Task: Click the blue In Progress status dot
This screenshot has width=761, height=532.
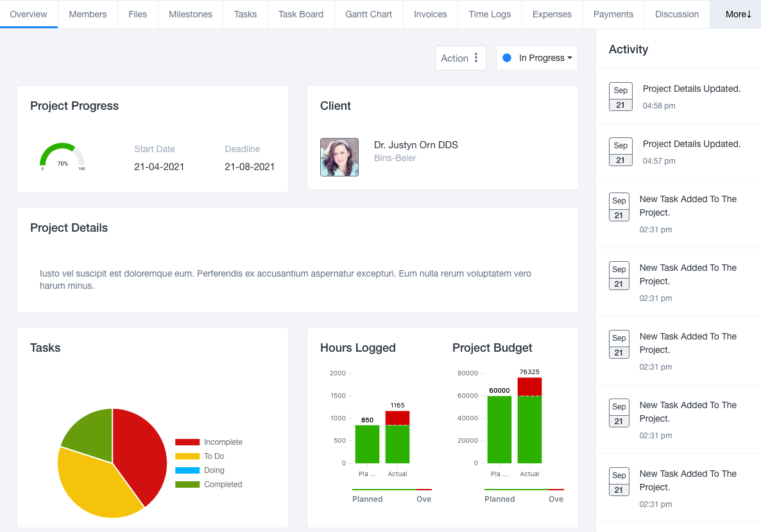Action: point(507,58)
